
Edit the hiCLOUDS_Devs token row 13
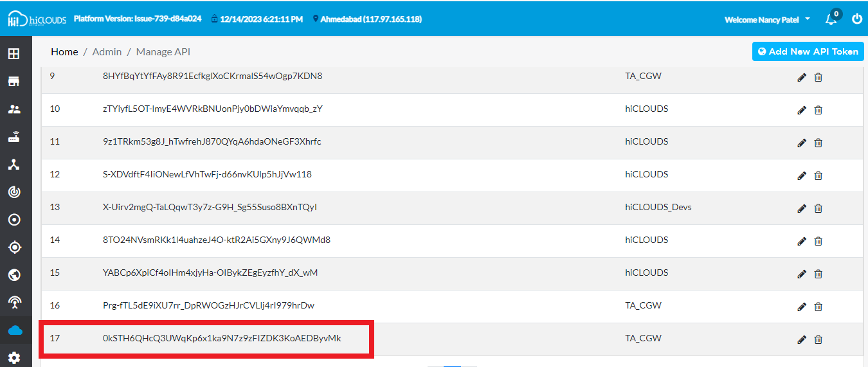[x=802, y=208]
